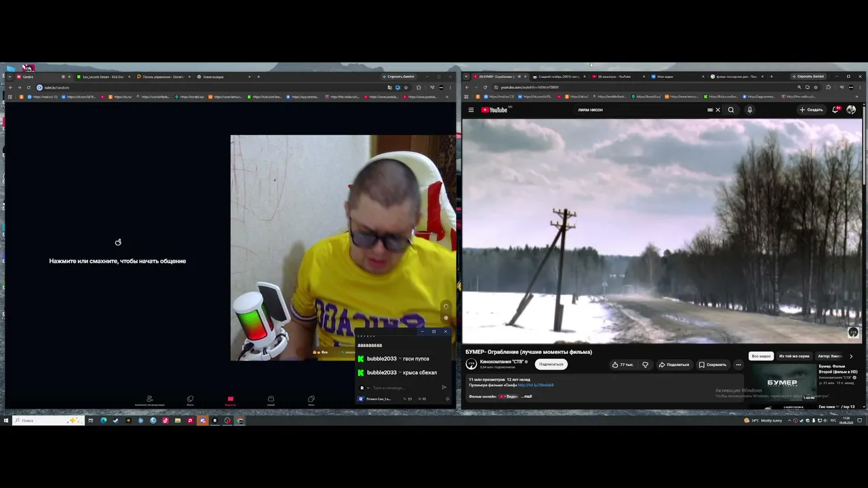Start YouTube voice search microphone
The width and height of the screenshot is (868, 488).
pos(749,110)
